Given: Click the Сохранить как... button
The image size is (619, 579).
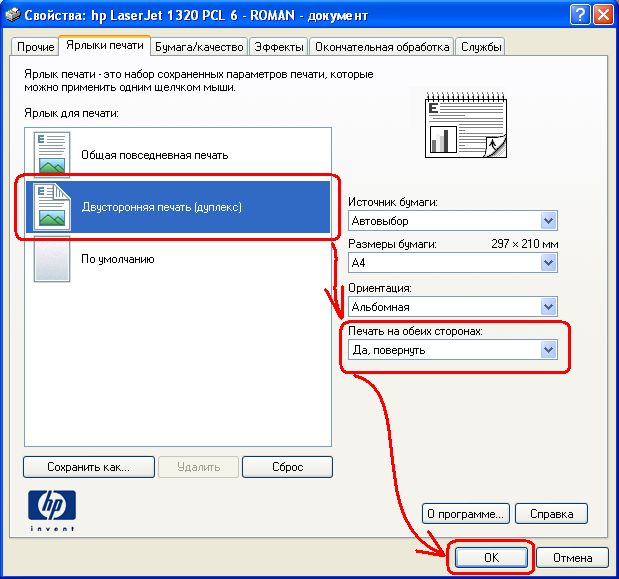Looking at the screenshot, I should 89,467.
